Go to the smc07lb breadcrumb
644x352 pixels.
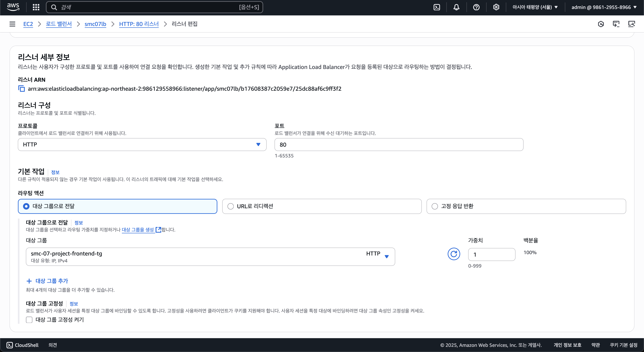pyautogui.click(x=95, y=24)
